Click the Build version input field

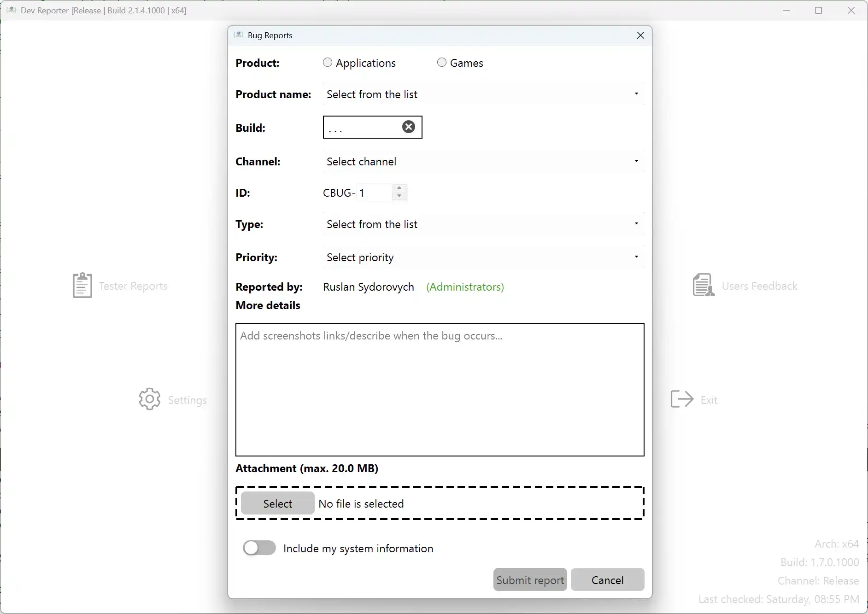click(362, 127)
